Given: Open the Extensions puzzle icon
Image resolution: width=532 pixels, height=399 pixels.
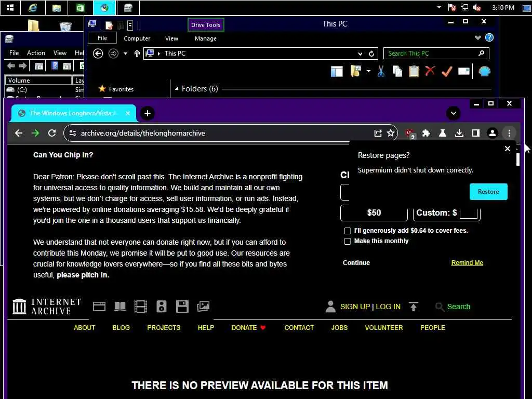Looking at the screenshot, I should tap(426, 133).
